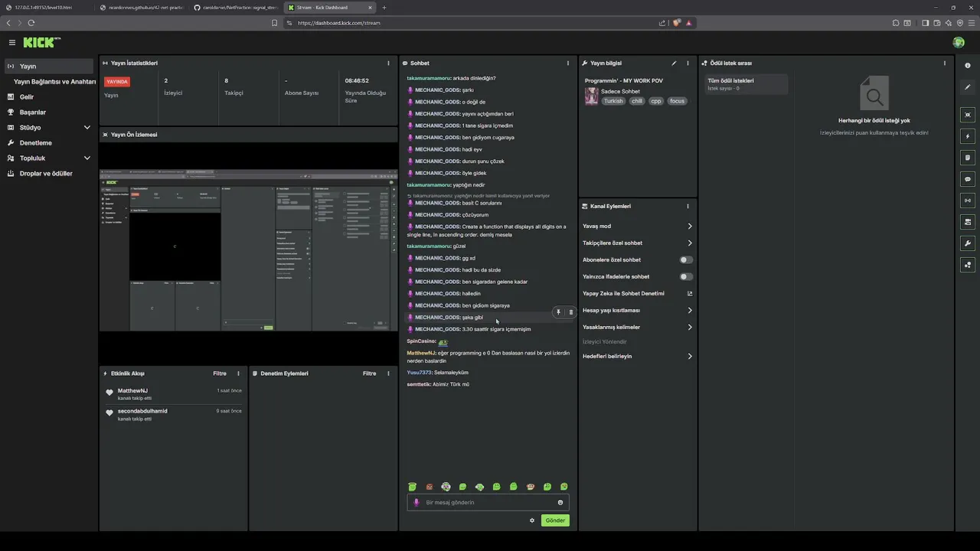980x551 pixels.
Task: Insert the red angry emote from quick emotes
Action: [430, 487]
